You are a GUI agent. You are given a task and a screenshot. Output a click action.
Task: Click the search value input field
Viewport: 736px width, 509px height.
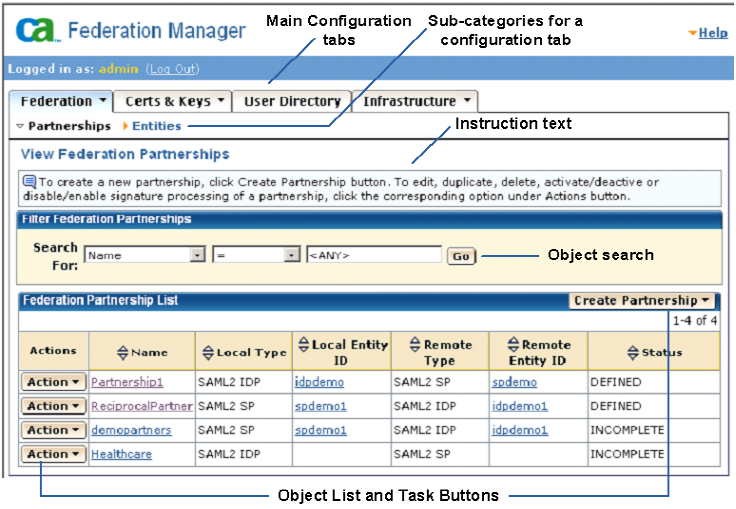tap(374, 256)
